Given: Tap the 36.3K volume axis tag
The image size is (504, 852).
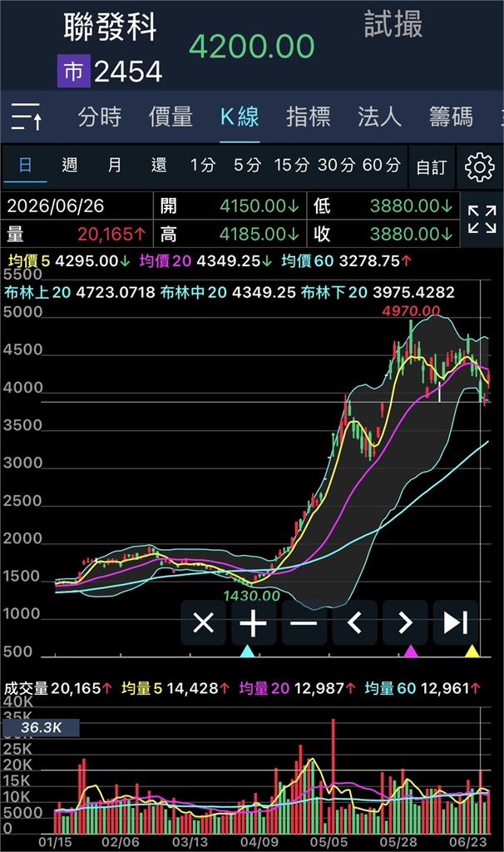Looking at the screenshot, I should (42, 727).
